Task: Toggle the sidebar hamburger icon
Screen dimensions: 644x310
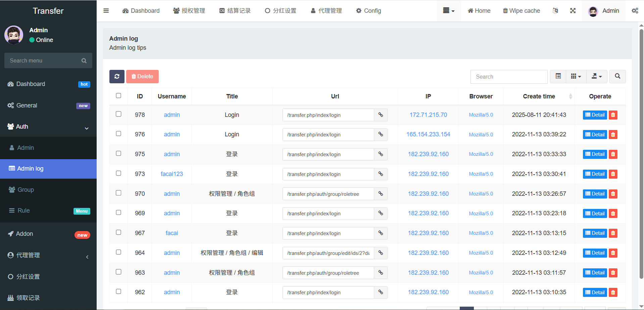Action: coord(106,11)
